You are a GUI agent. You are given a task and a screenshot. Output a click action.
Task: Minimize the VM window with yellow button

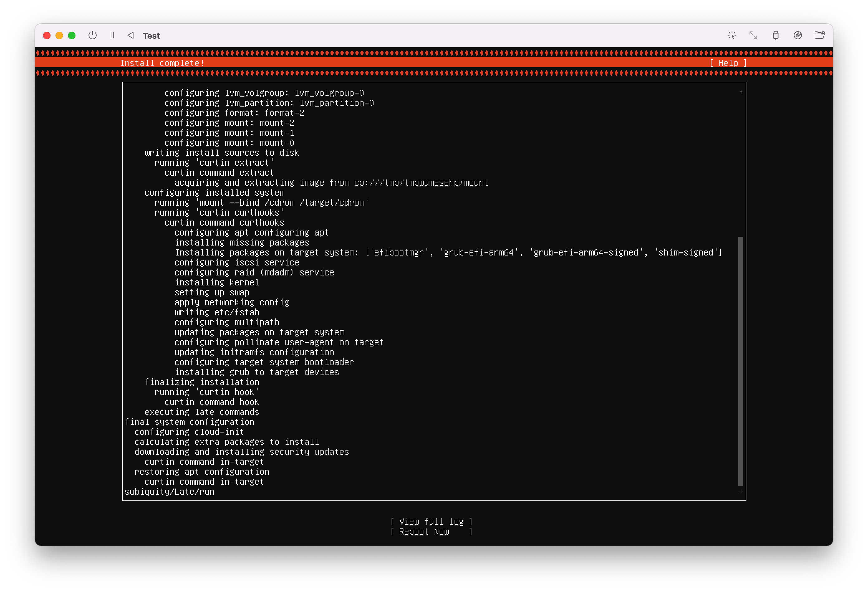59,36
